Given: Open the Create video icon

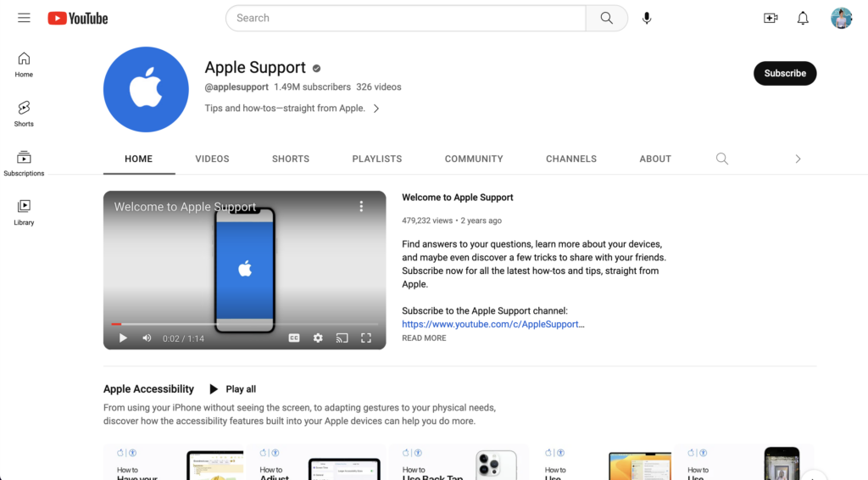Looking at the screenshot, I should 771,18.
